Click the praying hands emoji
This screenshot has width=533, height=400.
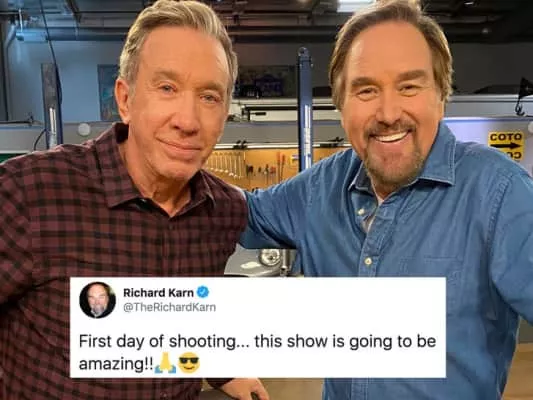[x=166, y=363]
